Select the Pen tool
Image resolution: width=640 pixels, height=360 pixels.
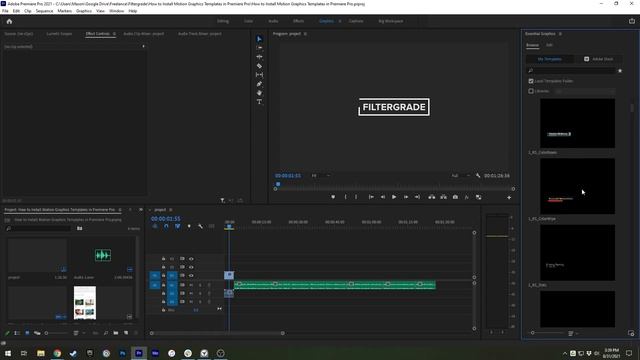(x=259, y=84)
